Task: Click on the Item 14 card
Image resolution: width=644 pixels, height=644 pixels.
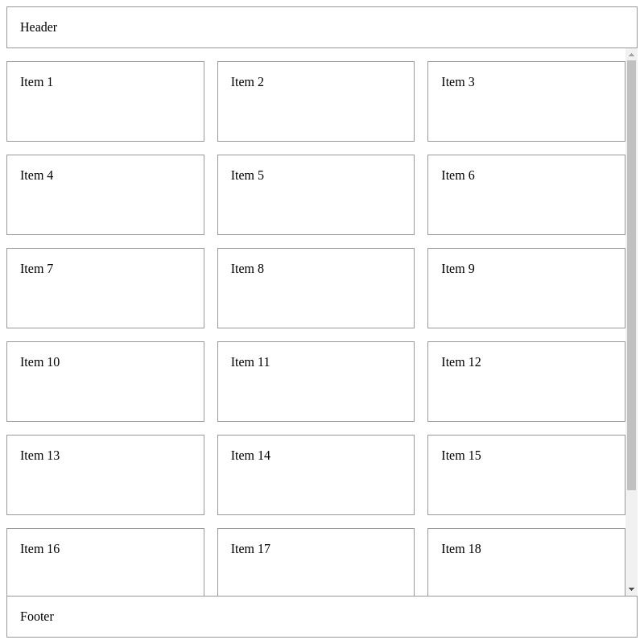Action: click(316, 475)
